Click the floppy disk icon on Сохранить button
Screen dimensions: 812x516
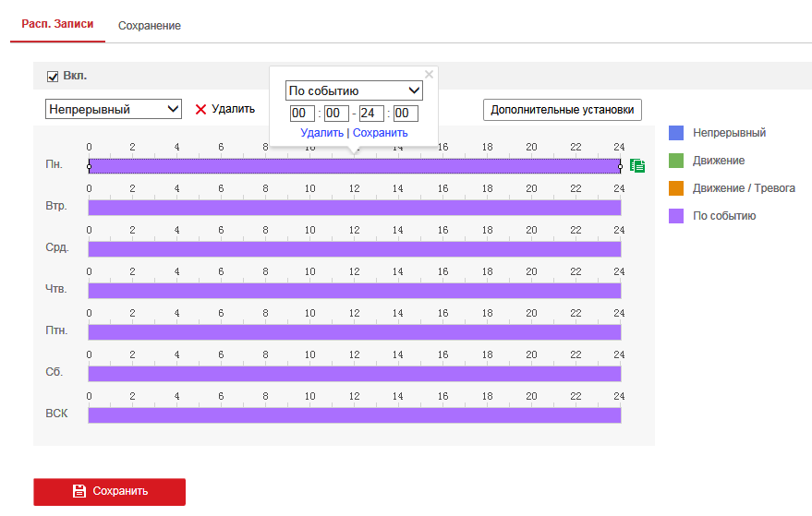(79, 491)
